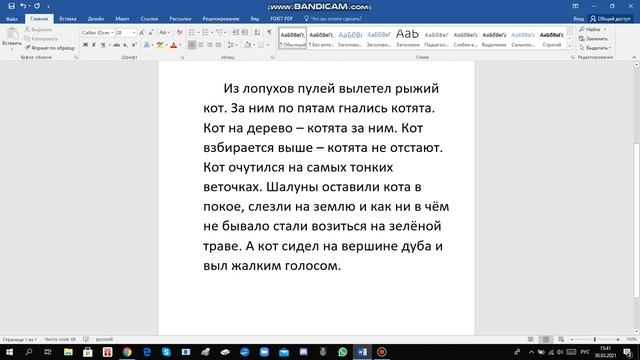Toggle superscript formatting

pos(134,45)
